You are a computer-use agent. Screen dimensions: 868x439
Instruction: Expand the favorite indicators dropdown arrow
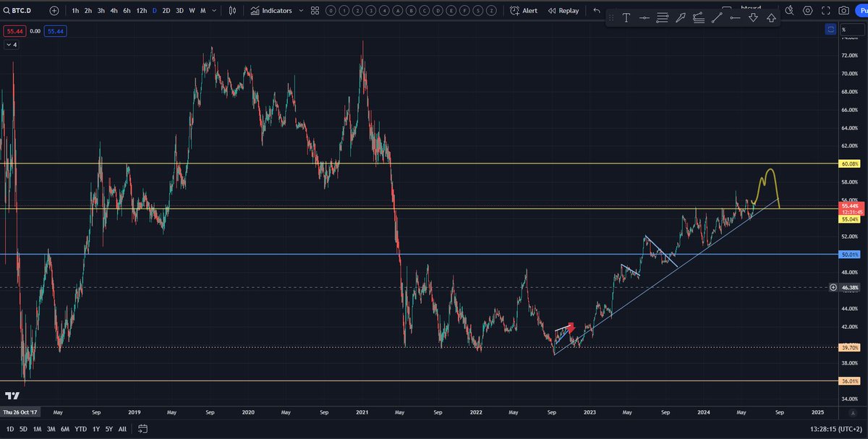299,11
